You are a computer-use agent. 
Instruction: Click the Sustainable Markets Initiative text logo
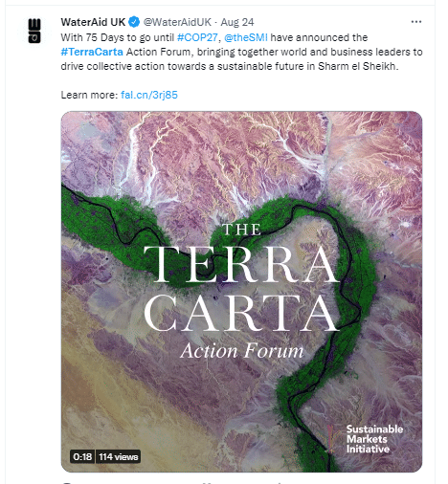point(374,439)
